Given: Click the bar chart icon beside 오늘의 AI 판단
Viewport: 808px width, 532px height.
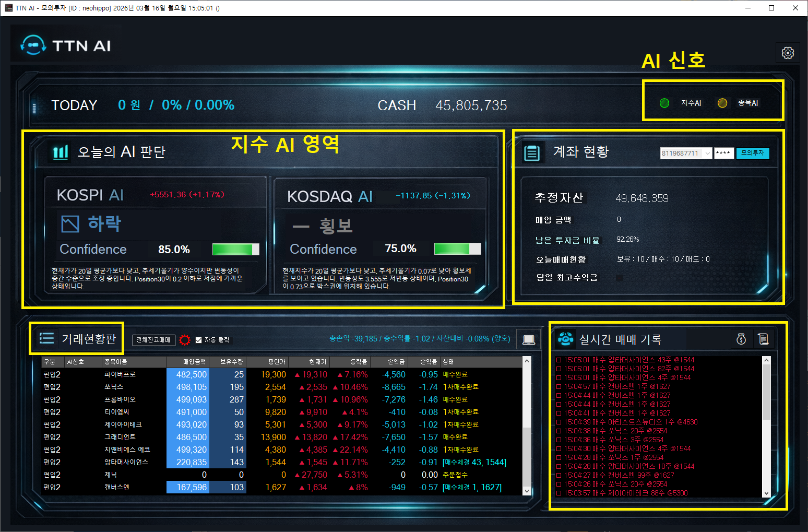Looking at the screenshot, I should 61,152.
